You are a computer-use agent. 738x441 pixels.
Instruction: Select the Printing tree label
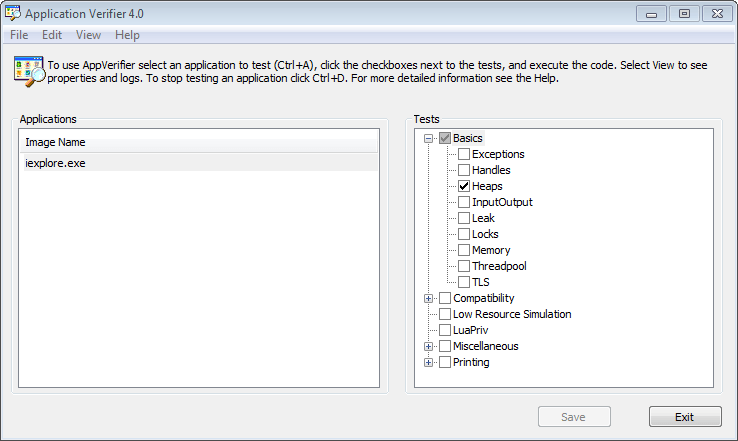point(471,362)
